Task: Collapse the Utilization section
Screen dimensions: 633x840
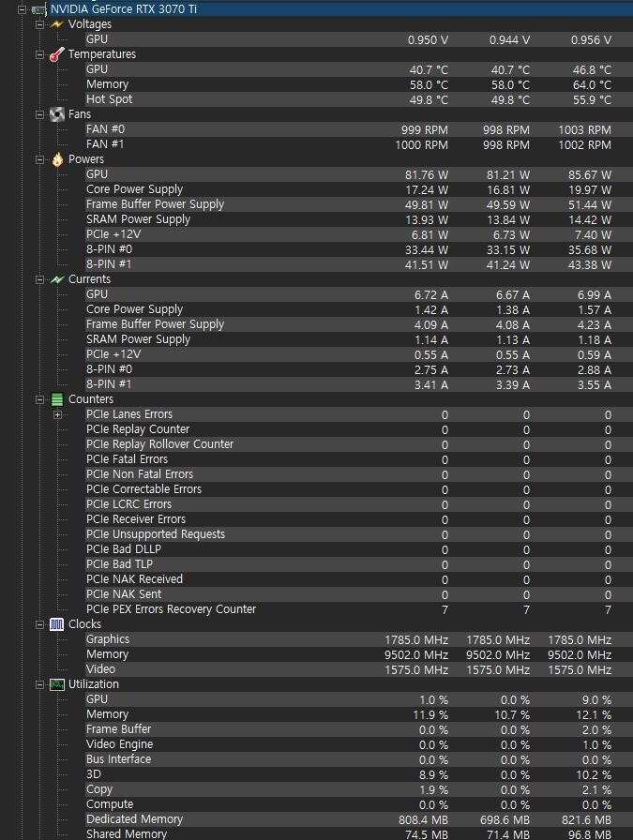Action: pos(39,684)
